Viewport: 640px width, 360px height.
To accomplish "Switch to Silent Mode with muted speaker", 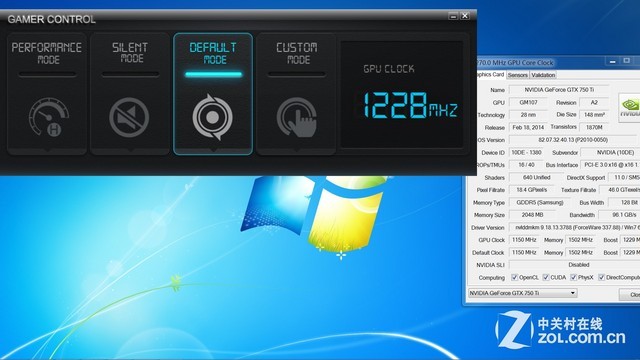I will [x=130, y=94].
